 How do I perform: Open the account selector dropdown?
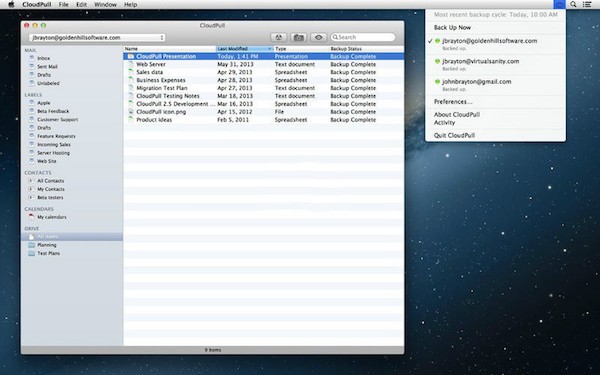click(x=97, y=38)
